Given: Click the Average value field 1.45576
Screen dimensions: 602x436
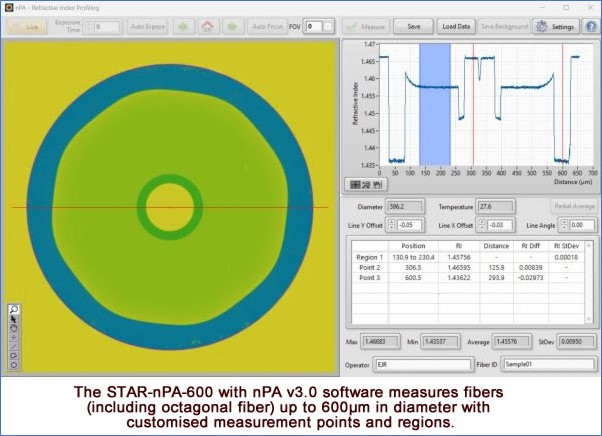Looking at the screenshot, I should [511, 341].
